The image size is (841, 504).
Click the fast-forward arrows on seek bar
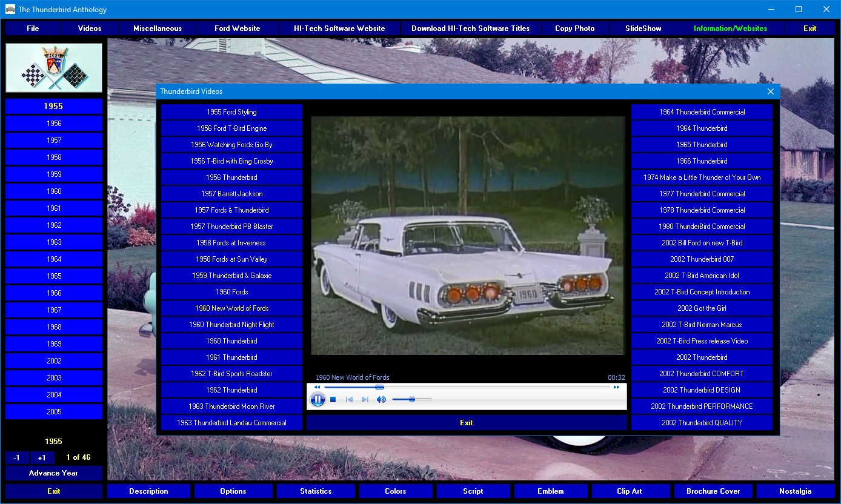[617, 386]
